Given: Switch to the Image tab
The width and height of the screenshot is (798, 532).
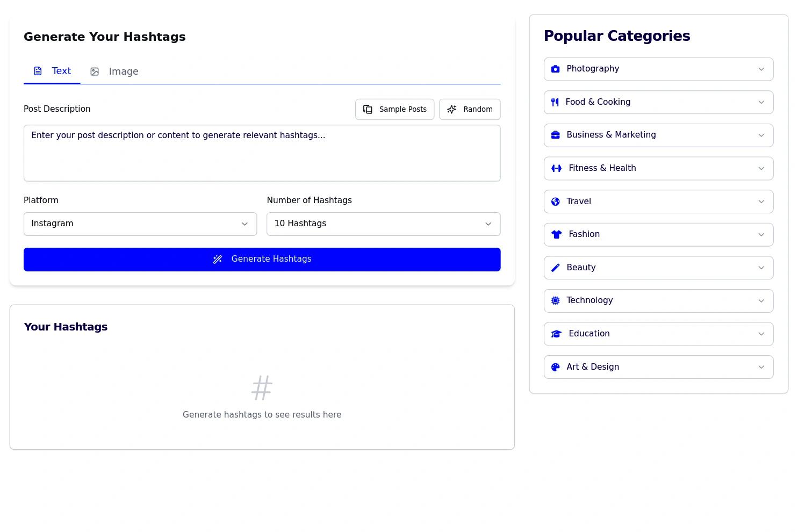Looking at the screenshot, I should 114,71.
